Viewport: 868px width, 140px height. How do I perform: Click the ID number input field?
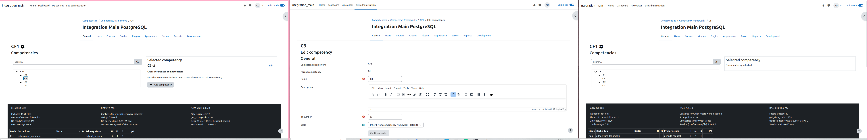[x=385, y=117]
